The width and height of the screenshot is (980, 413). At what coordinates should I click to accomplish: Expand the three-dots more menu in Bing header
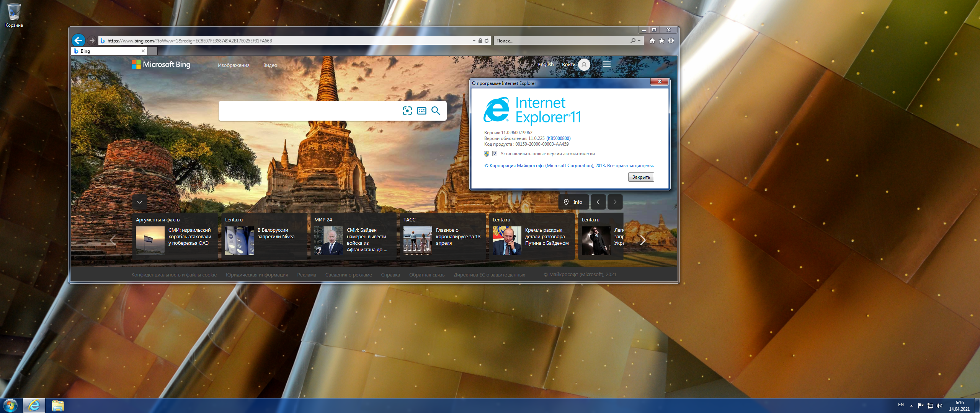coord(294,65)
